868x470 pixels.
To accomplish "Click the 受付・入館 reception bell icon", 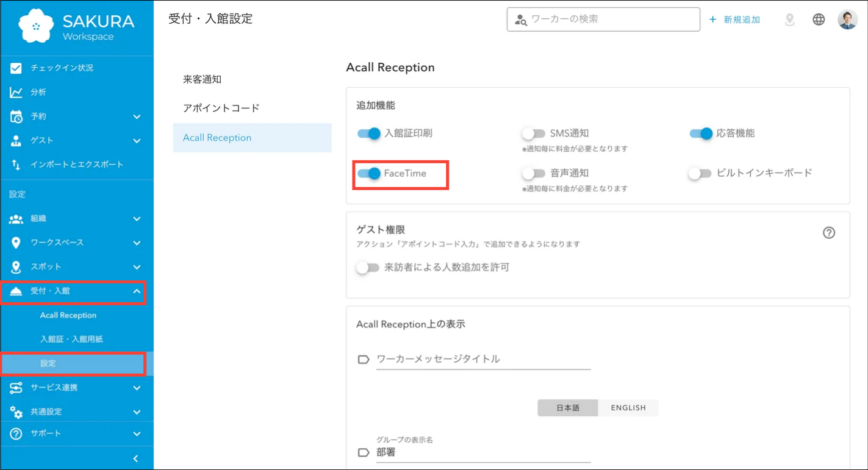I will click(x=16, y=291).
